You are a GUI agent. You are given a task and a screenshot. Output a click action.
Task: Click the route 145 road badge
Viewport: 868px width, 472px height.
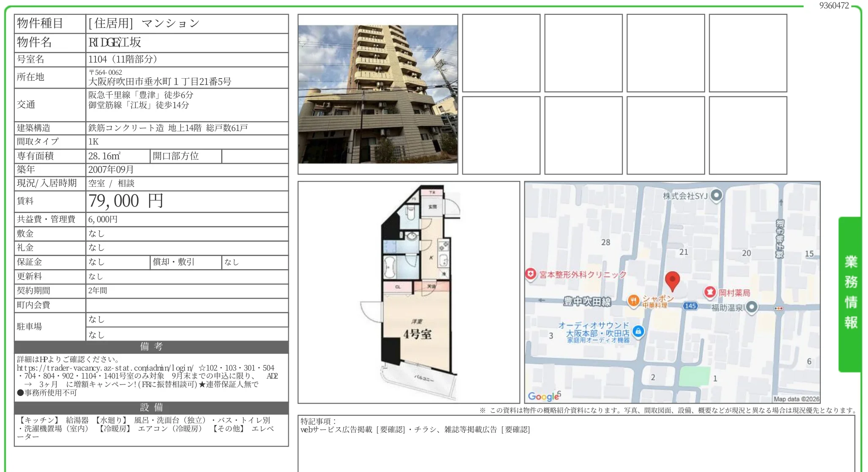click(x=690, y=306)
